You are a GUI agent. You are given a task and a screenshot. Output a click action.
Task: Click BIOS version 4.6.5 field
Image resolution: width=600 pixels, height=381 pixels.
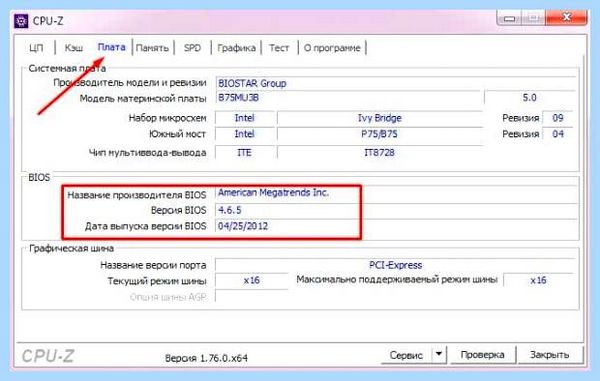pos(396,210)
